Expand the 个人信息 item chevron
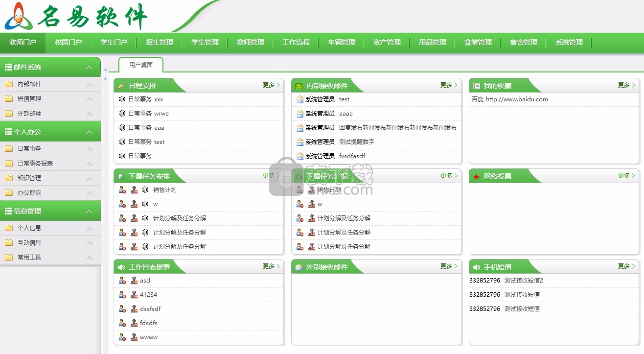Viewport: 644px width, 354px height. click(x=90, y=228)
